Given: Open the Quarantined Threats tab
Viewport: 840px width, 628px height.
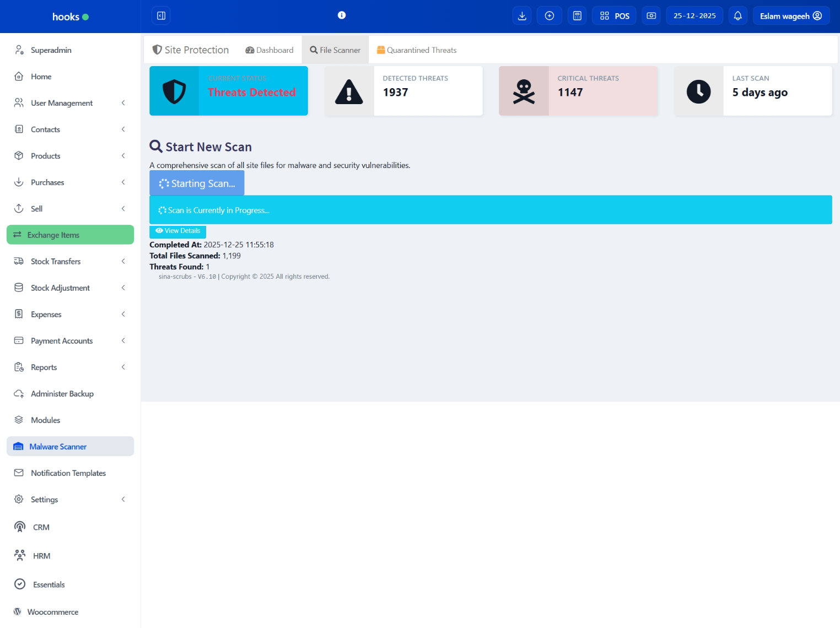Looking at the screenshot, I should click(x=417, y=50).
